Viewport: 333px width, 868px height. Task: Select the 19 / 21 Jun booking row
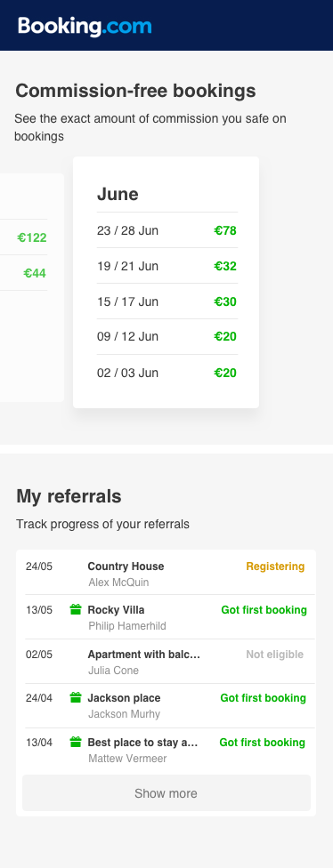(166, 266)
